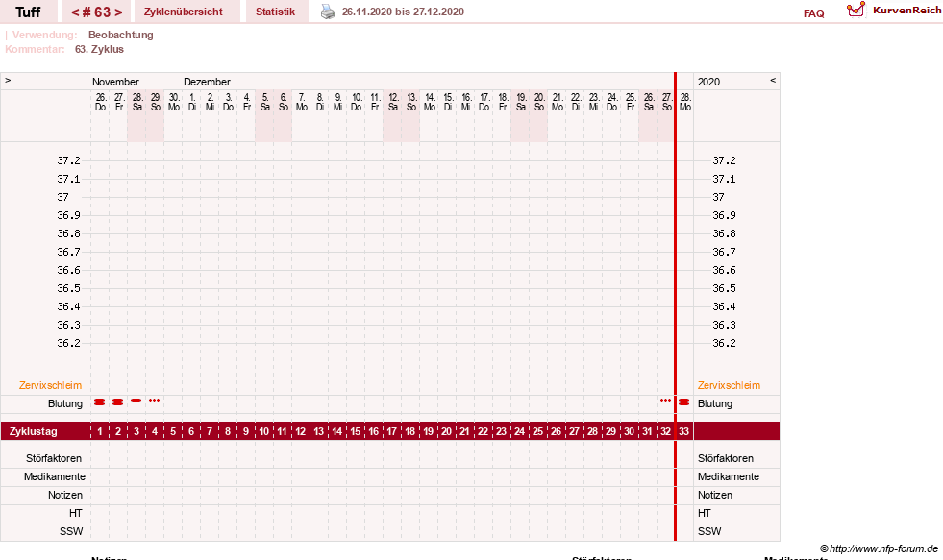Click the printer icon next to the date range
The image size is (943, 560).
tap(328, 12)
